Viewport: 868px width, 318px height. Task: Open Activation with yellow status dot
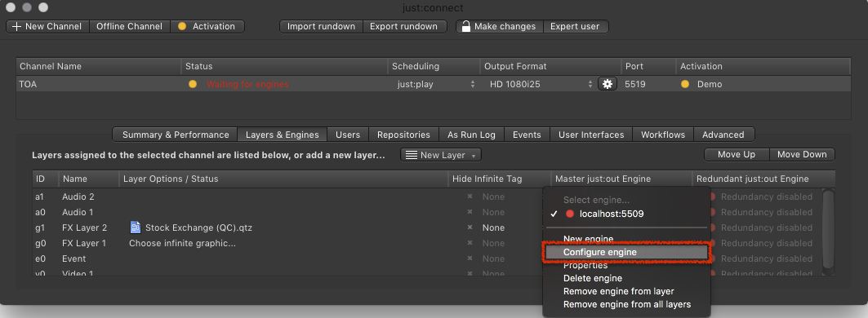pyautogui.click(x=207, y=26)
